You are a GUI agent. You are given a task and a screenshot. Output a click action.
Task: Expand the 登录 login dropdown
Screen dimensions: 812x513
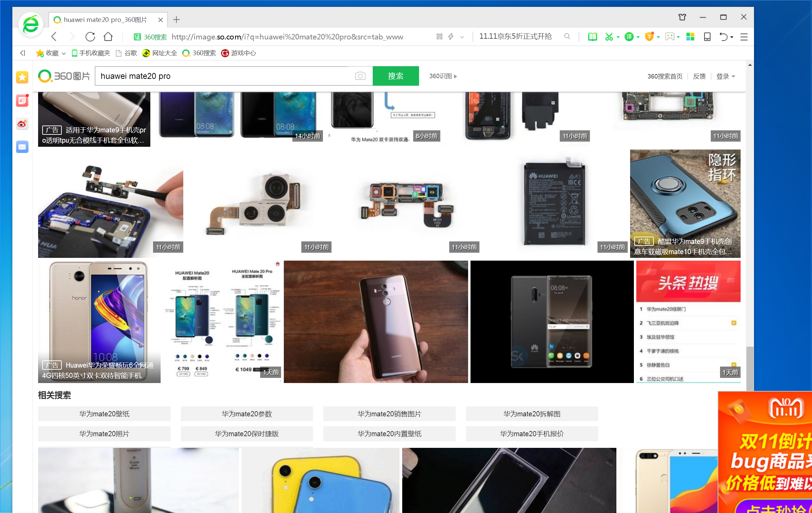(x=726, y=76)
